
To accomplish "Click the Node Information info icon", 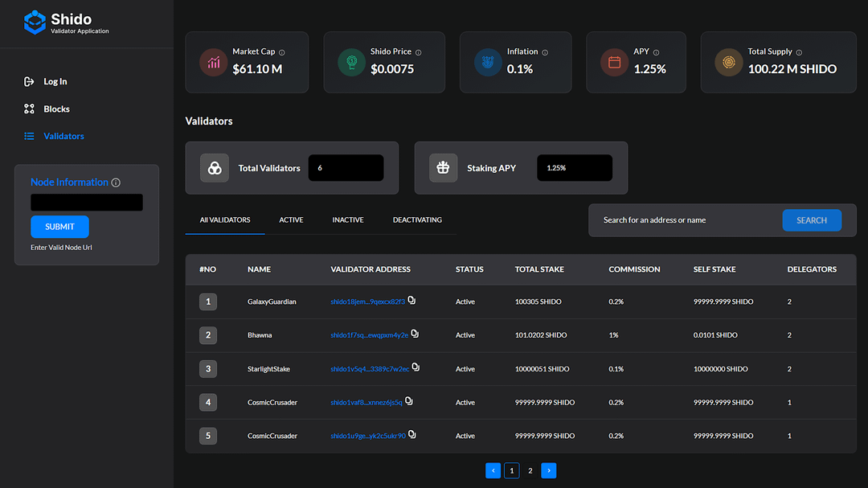I will click(x=116, y=182).
